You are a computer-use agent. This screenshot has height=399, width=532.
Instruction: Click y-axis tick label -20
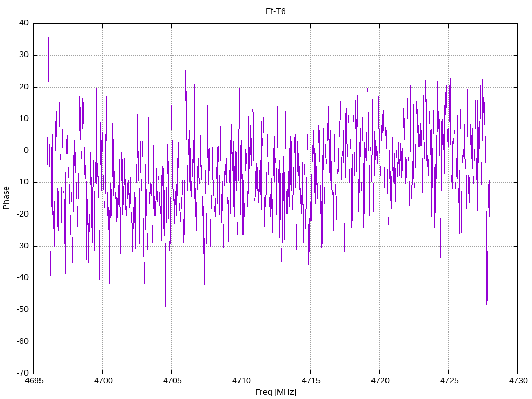(x=23, y=214)
